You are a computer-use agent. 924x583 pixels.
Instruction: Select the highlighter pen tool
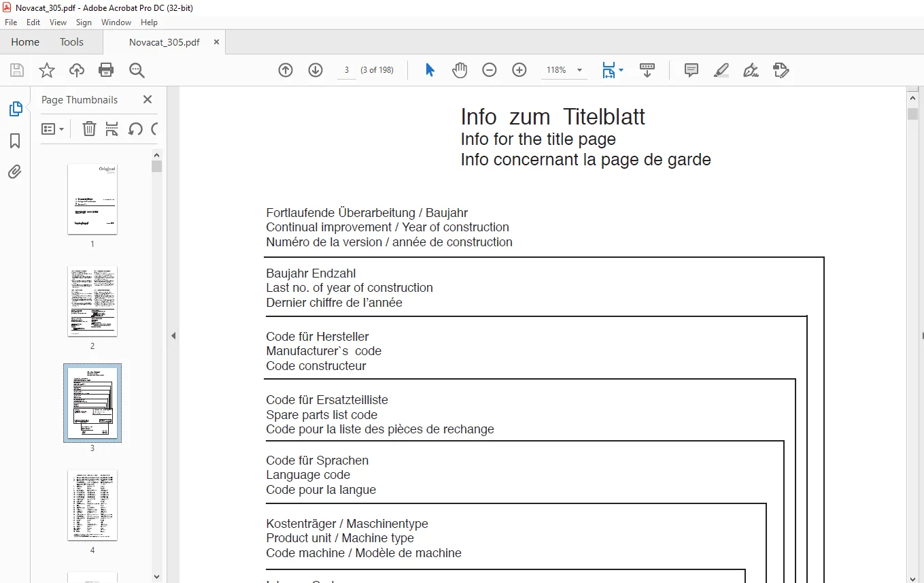(721, 70)
